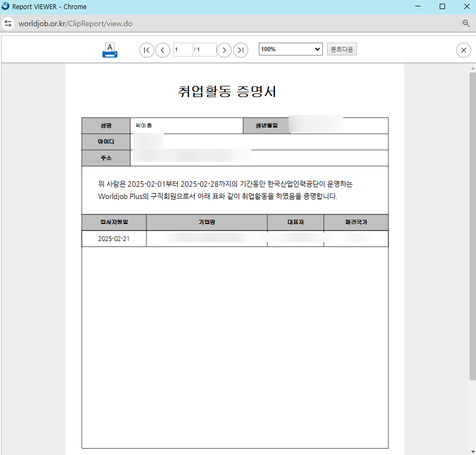This screenshot has width=476, height=455.
Task: Click the 주소 header cell
Action: (x=106, y=158)
